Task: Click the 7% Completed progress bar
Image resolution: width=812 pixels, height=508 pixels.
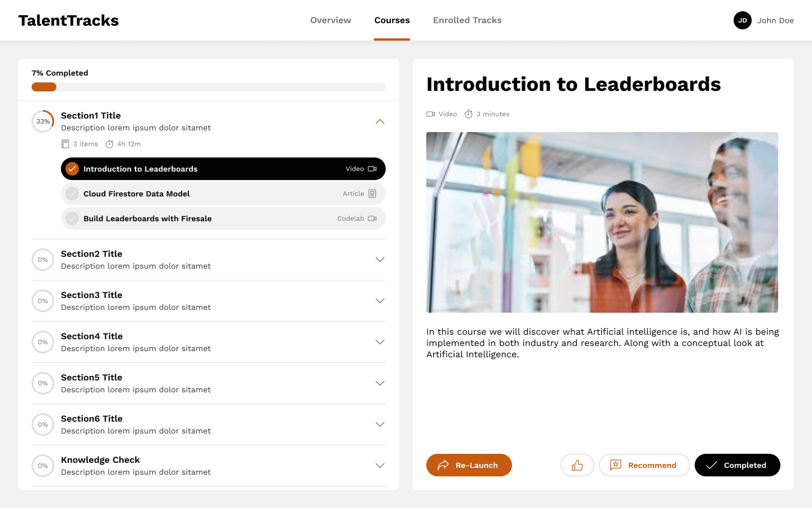Action: [209, 87]
